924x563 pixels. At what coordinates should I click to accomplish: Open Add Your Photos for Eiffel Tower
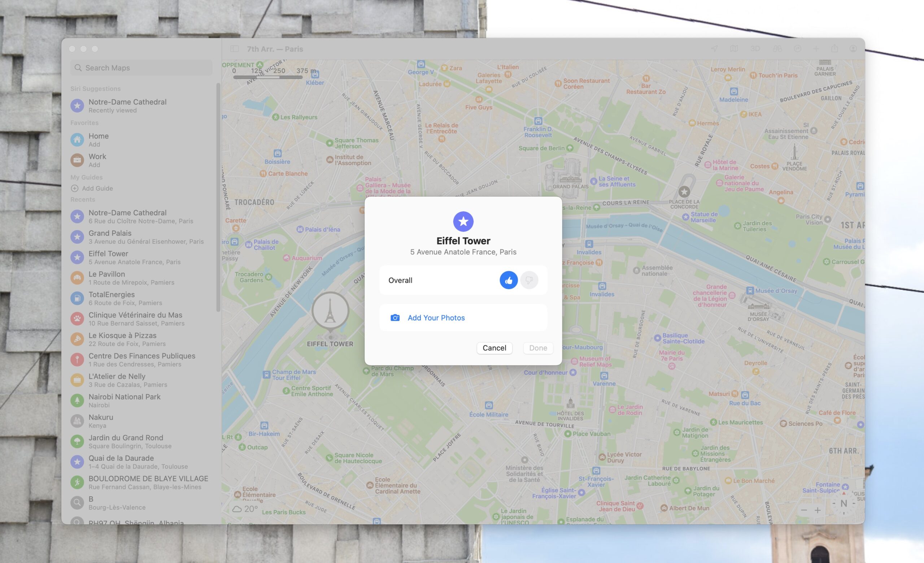tap(463, 318)
